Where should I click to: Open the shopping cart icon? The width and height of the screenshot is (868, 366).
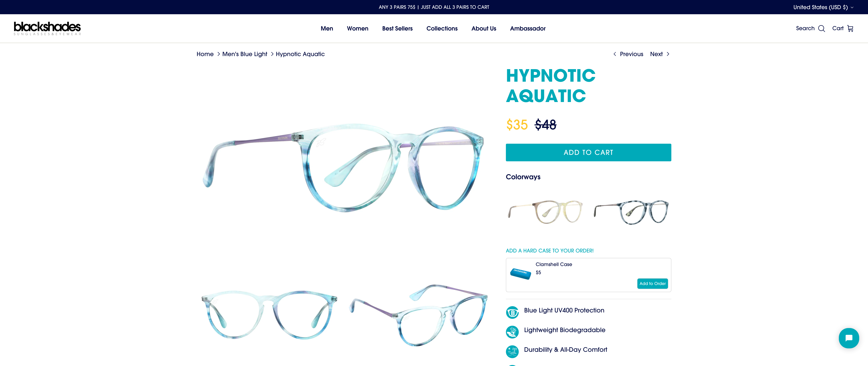(x=850, y=29)
